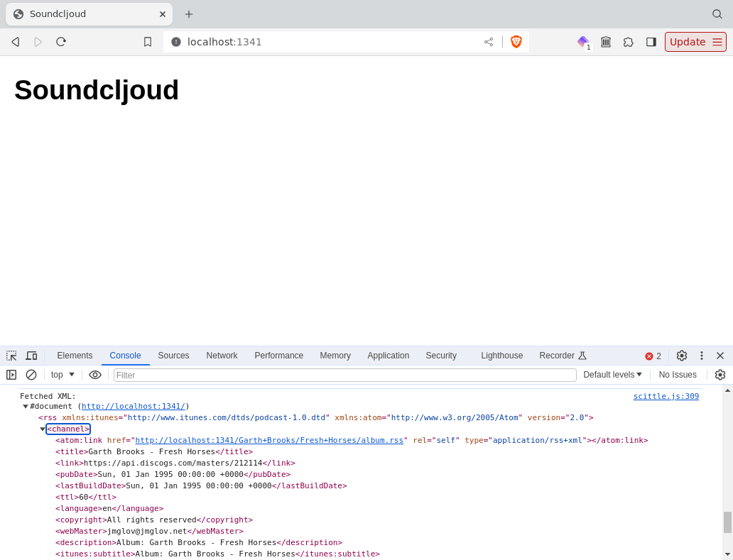The image size is (733, 560).
Task: Open the Memory tab
Action: tap(335, 356)
